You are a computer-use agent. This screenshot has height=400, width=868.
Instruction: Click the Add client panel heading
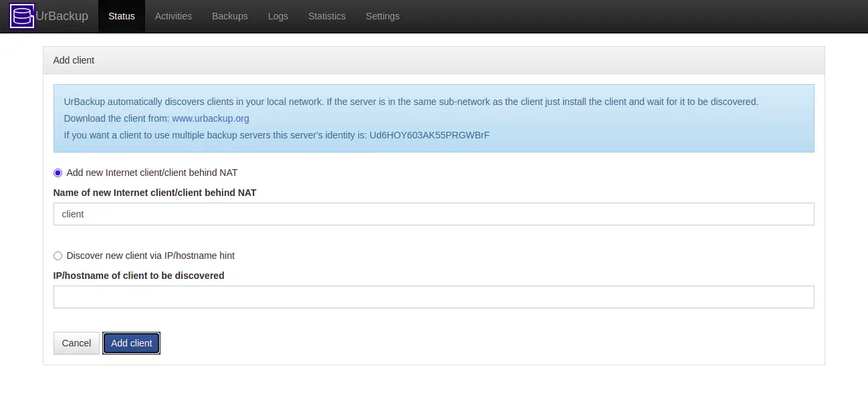(x=74, y=60)
